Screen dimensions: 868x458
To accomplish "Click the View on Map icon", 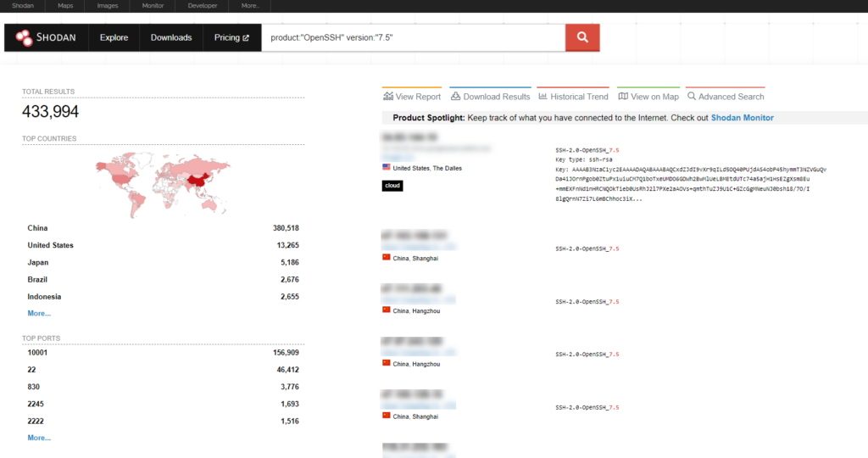I will 623,97.
